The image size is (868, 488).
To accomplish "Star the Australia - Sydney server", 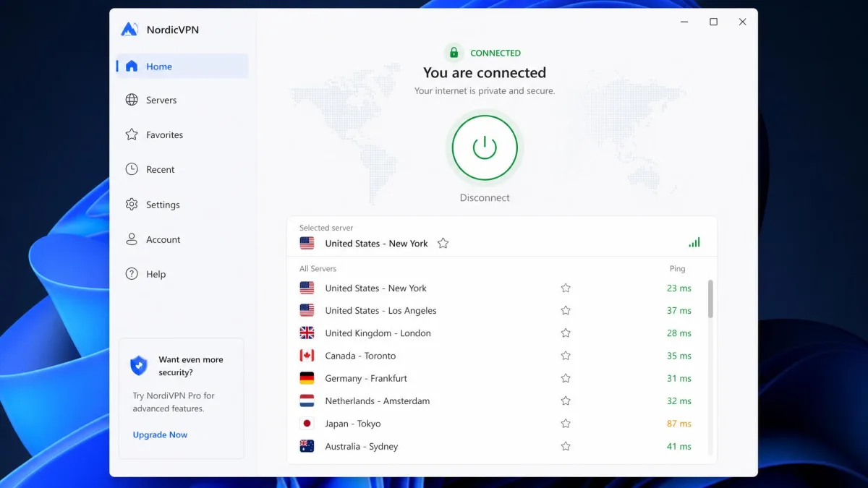I will (x=566, y=446).
